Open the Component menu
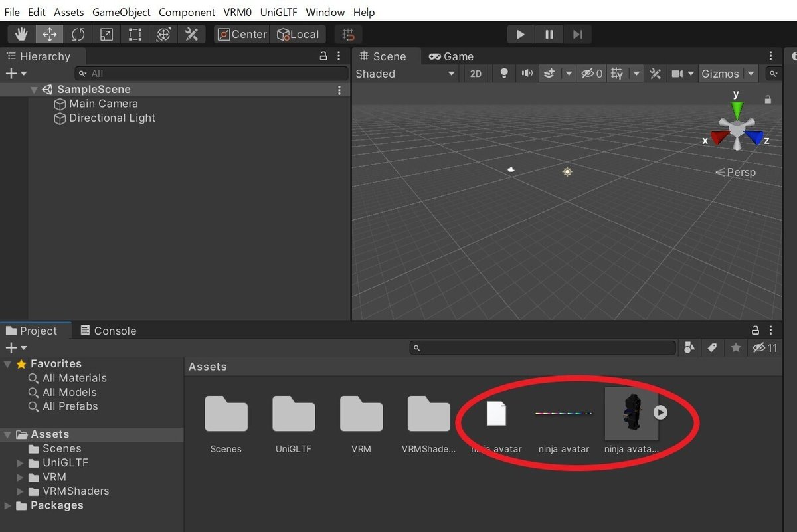797x532 pixels. [187, 12]
